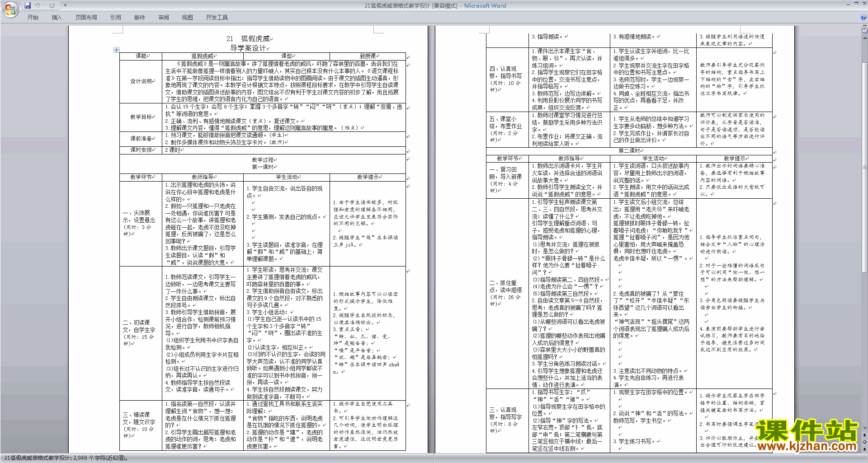
Task: Click the 新授课 table cell
Action: pos(368,56)
